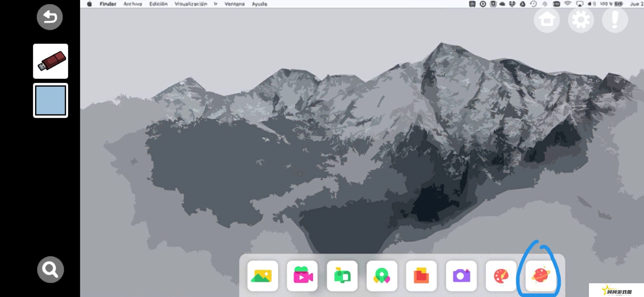Viewport: 644px width, 297px height.
Task: Open the game settings gear
Action: (x=581, y=20)
